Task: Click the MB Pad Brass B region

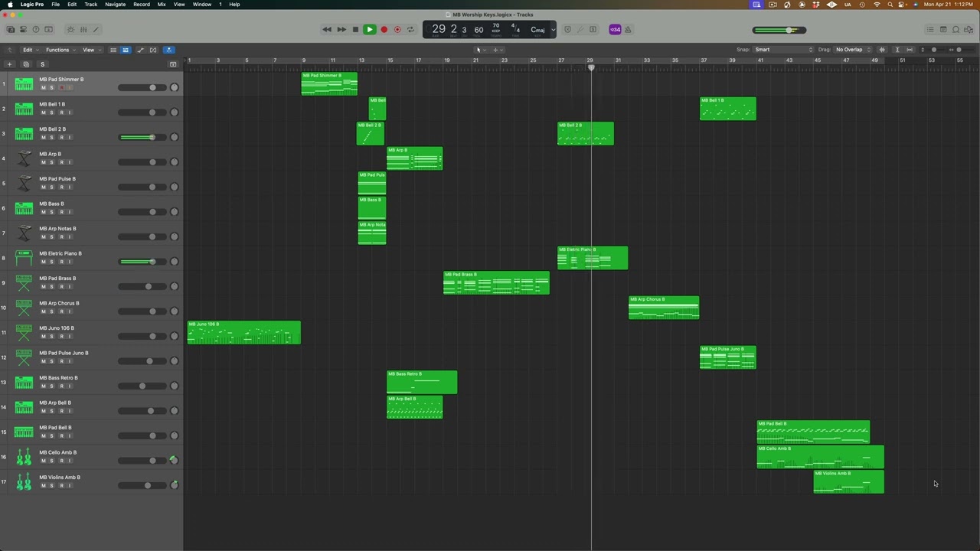Action: [x=496, y=283]
